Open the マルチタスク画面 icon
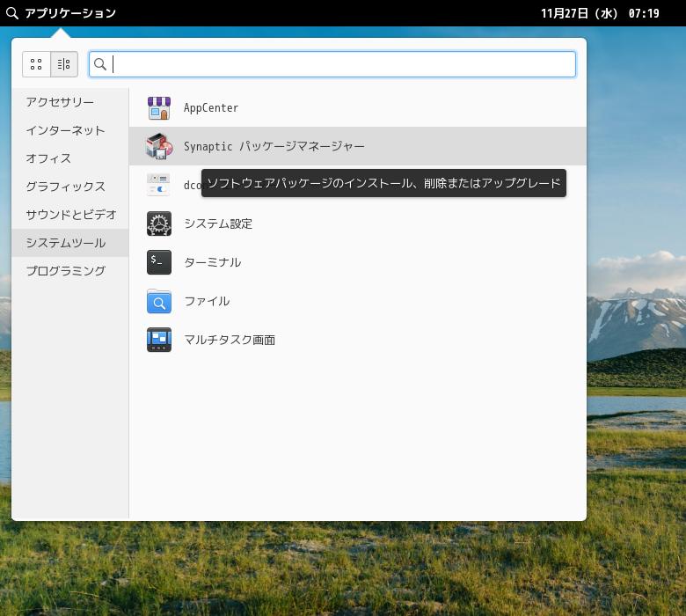Image resolution: width=686 pixels, height=616 pixels. point(159,340)
